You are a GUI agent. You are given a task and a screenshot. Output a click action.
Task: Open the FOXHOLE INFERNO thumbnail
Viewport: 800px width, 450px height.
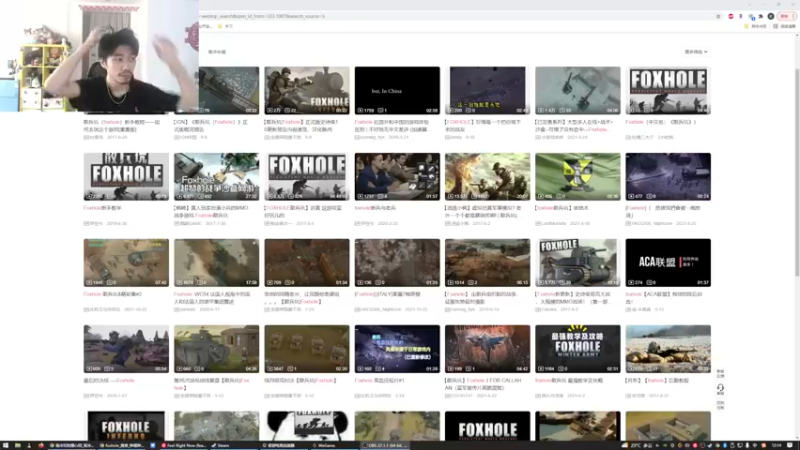coord(126,426)
